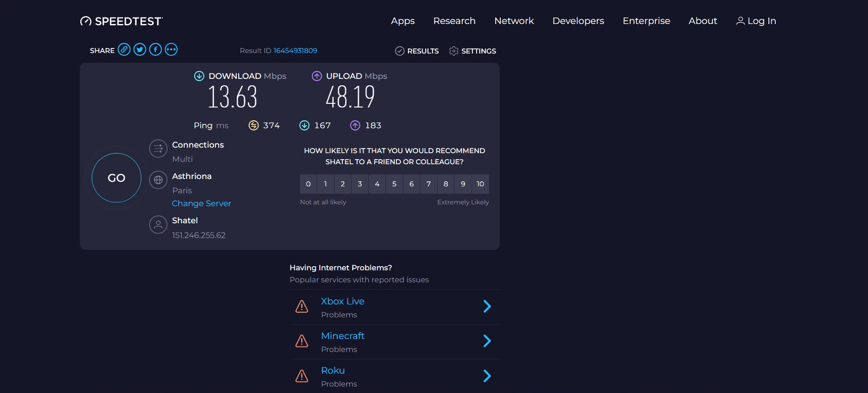Click Change Server link
868x393 pixels.
click(202, 203)
